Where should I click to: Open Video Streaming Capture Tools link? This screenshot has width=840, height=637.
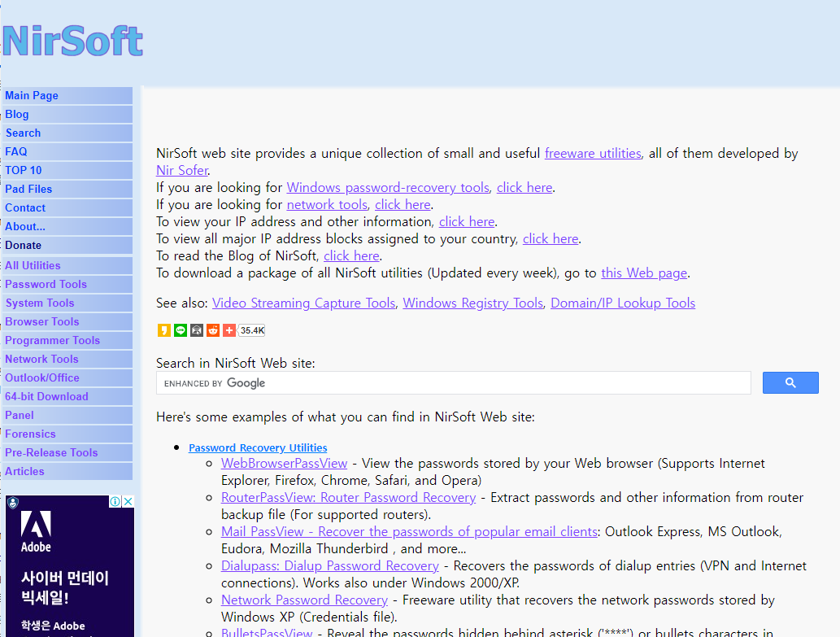click(x=304, y=303)
